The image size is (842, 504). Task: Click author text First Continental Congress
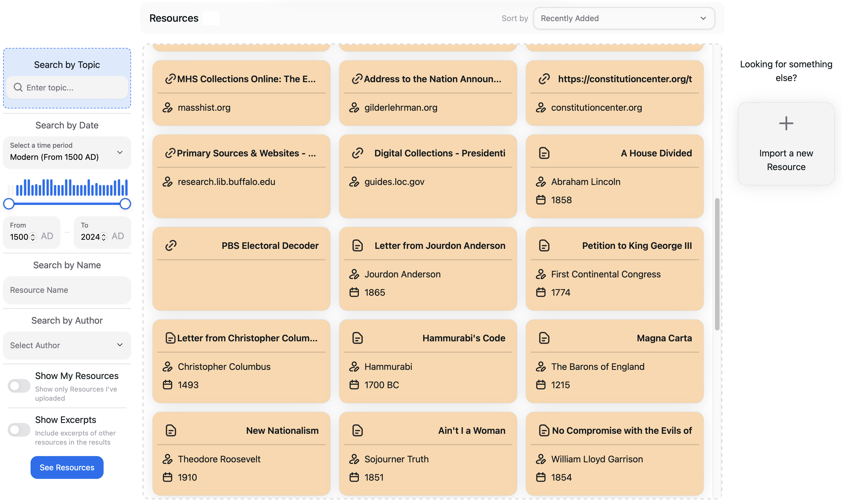tap(606, 274)
